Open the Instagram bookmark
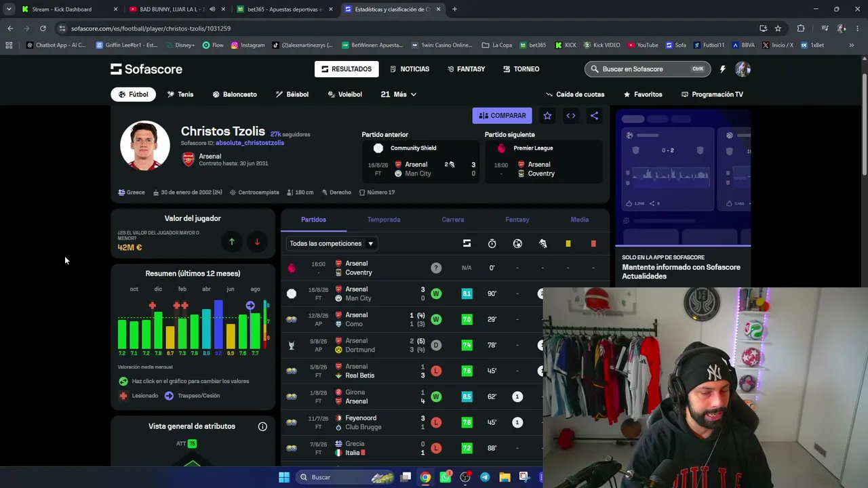868x488 pixels. tap(248, 45)
